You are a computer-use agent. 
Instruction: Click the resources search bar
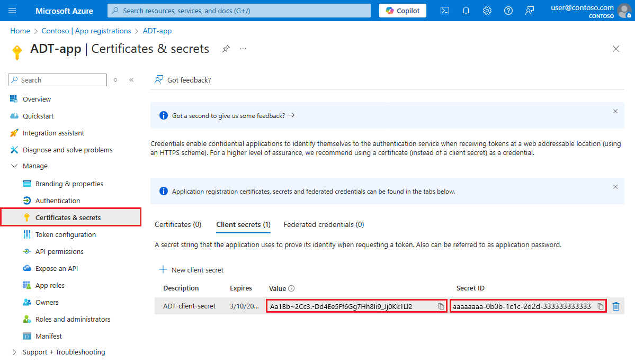(238, 10)
